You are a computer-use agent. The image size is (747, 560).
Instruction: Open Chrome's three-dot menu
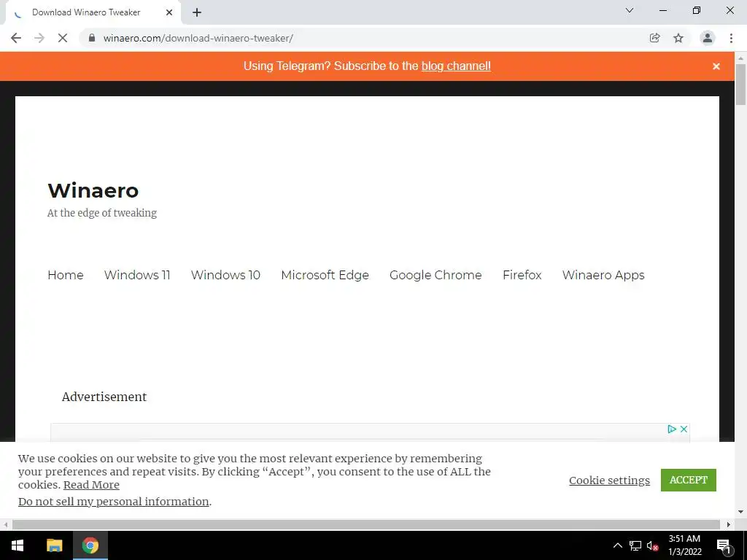click(731, 38)
